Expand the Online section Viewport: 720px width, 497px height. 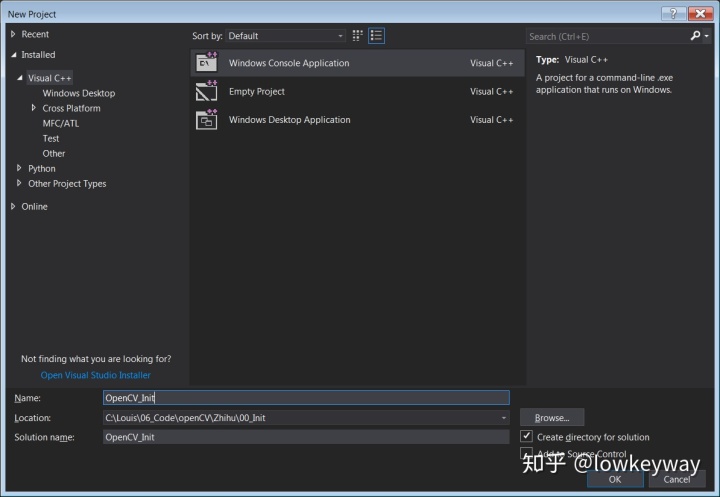(x=13, y=206)
